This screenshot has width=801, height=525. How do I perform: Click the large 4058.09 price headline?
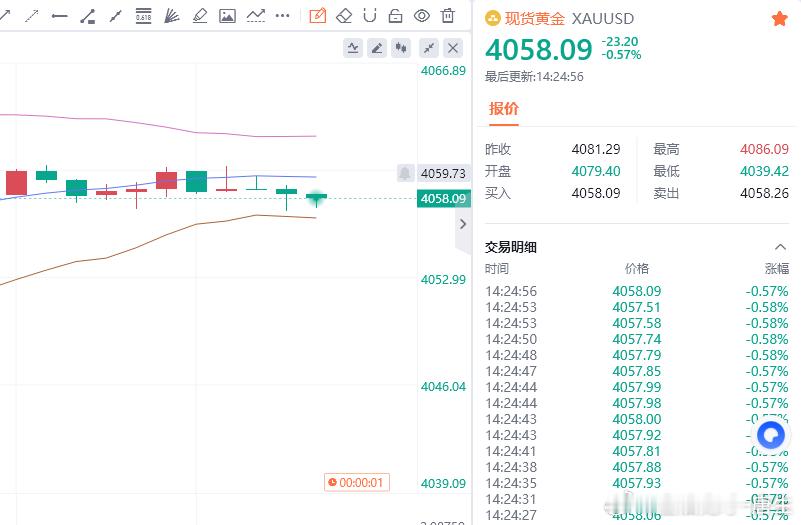[538, 50]
